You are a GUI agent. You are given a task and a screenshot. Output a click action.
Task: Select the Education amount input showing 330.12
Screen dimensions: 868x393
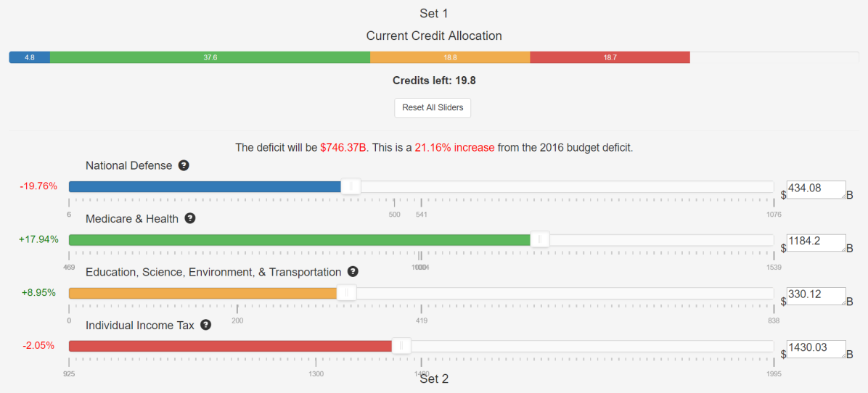coord(815,296)
